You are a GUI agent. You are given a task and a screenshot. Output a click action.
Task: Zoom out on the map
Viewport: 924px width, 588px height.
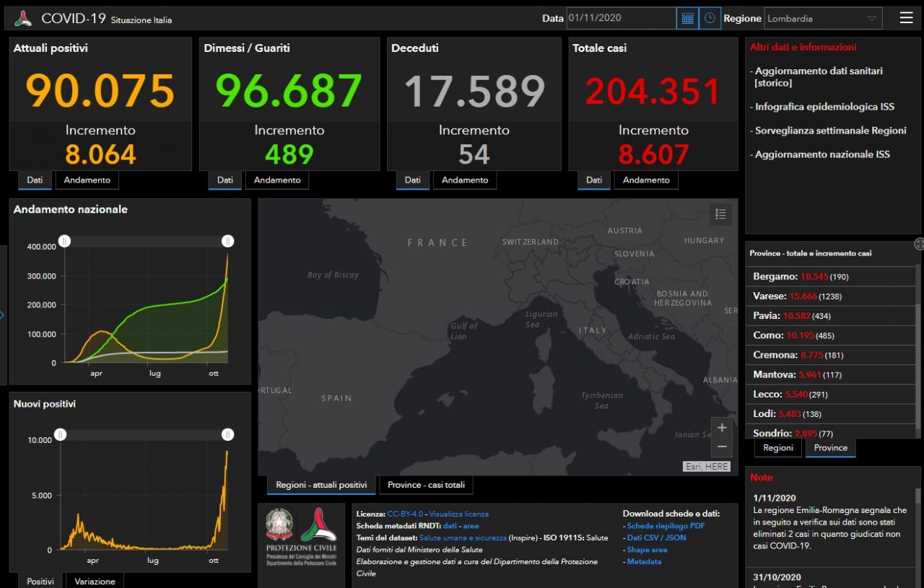click(721, 447)
